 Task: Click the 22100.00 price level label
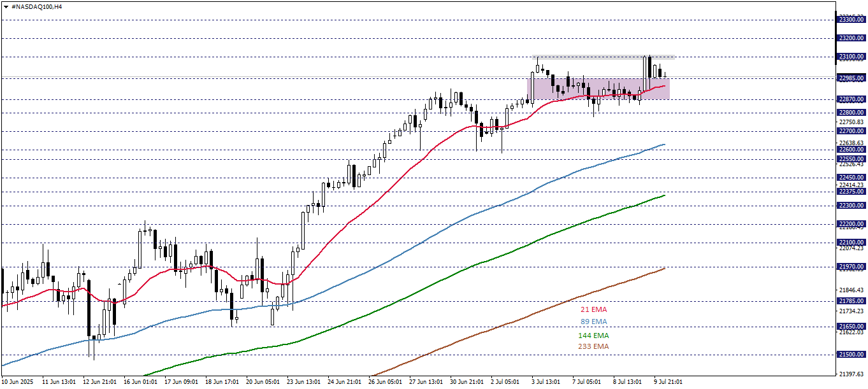(851, 243)
